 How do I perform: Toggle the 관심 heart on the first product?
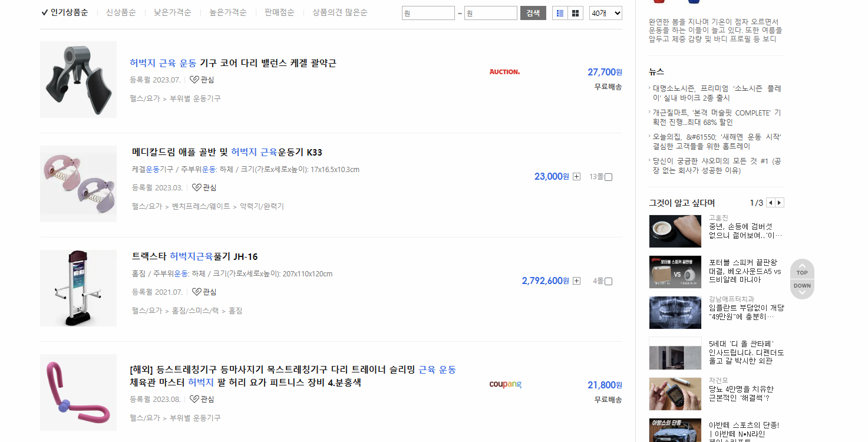(195, 80)
